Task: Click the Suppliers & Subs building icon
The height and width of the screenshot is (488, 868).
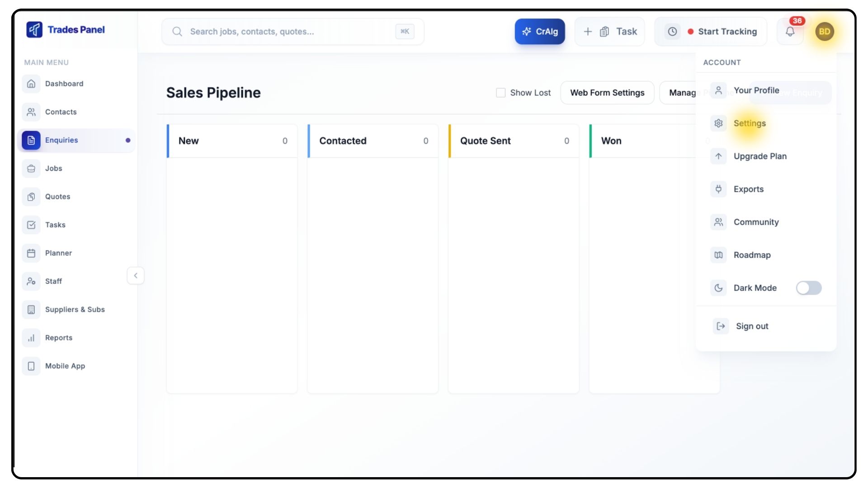Action: click(31, 310)
